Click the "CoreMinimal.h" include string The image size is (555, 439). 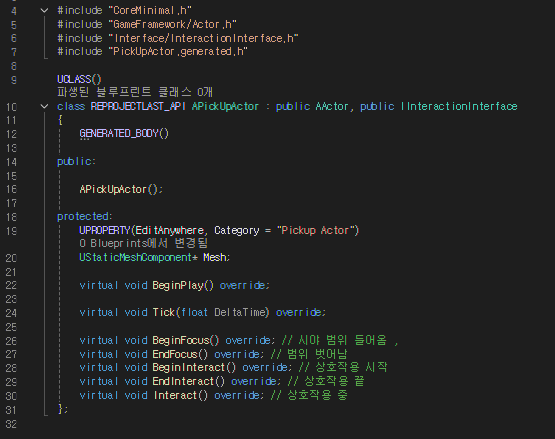tap(150, 11)
